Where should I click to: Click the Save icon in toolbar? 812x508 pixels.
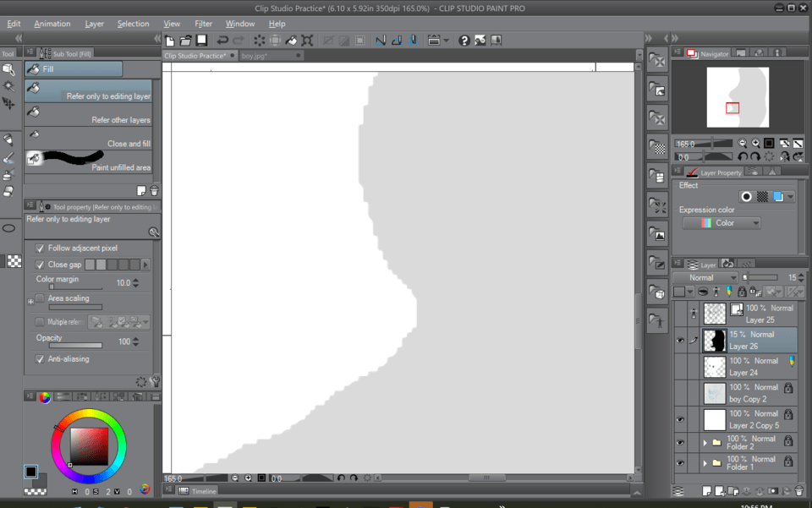tap(201, 41)
